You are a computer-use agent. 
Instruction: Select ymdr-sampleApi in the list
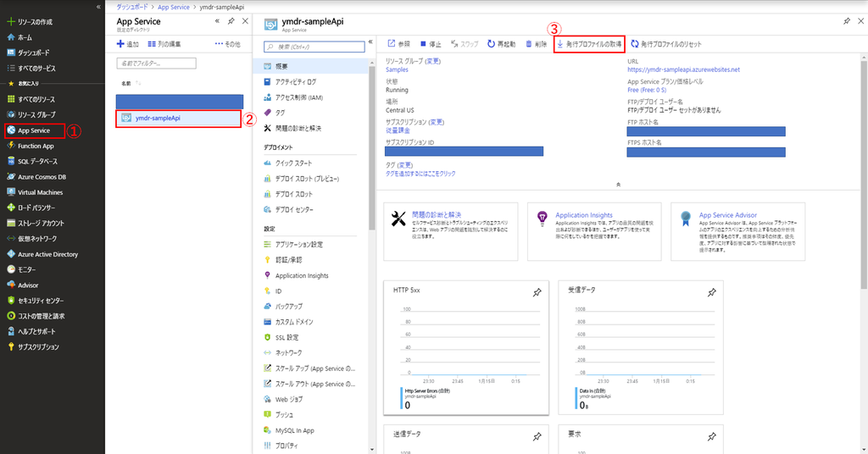(x=178, y=119)
